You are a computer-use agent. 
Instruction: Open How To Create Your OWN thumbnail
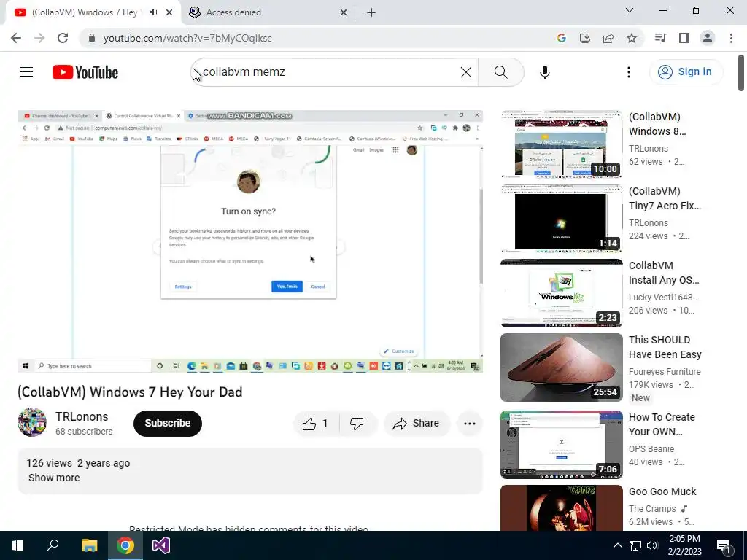click(x=561, y=445)
